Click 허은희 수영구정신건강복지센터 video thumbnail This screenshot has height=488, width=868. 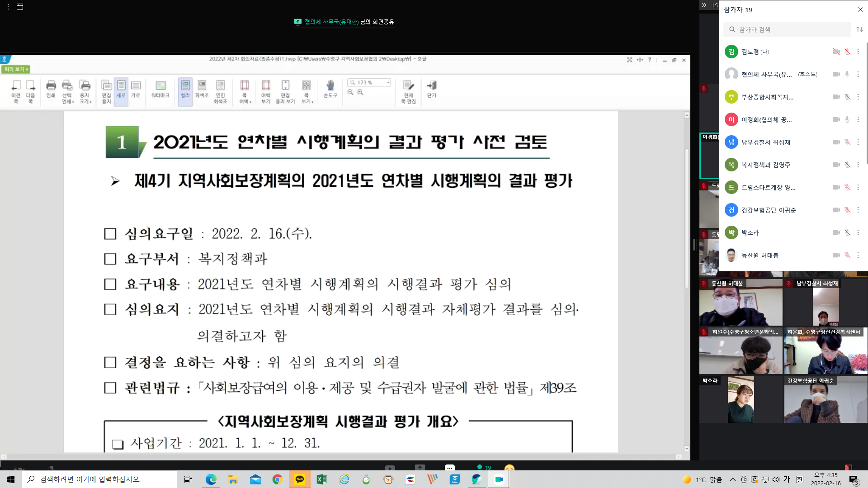coord(826,351)
